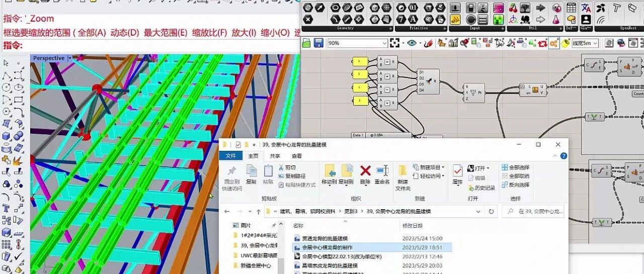Open the 线宽5m dropdown in Grasshopper
Viewport: 644px width, 274px height.
tap(595, 44)
